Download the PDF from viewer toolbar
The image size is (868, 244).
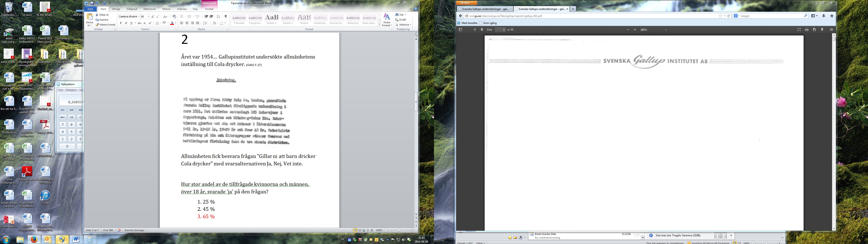click(814, 30)
